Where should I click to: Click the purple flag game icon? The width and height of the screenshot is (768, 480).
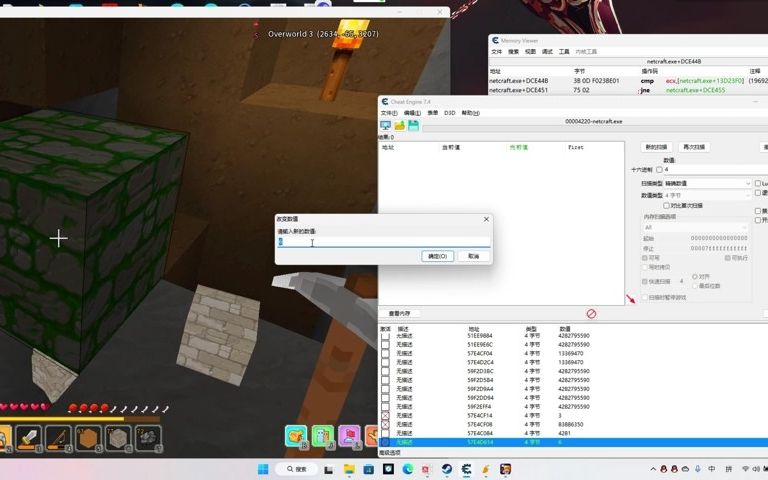[x=349, y=436]
